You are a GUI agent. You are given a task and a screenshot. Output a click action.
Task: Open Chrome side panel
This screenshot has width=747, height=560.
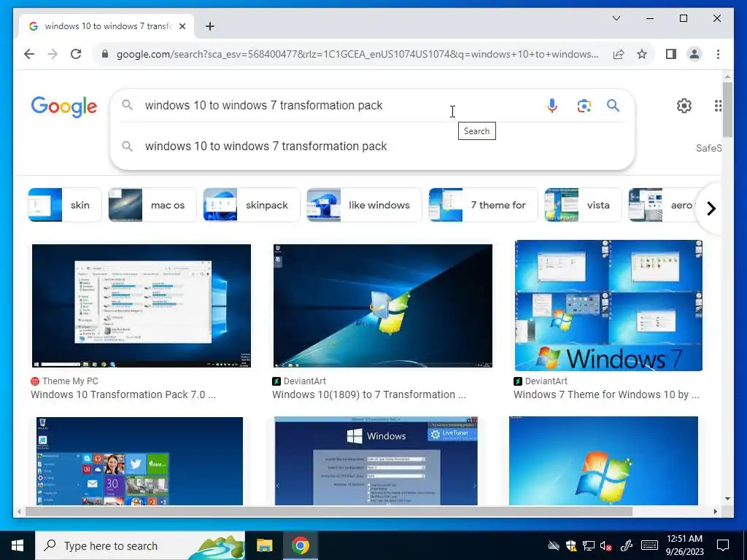(x=671, y=54)
